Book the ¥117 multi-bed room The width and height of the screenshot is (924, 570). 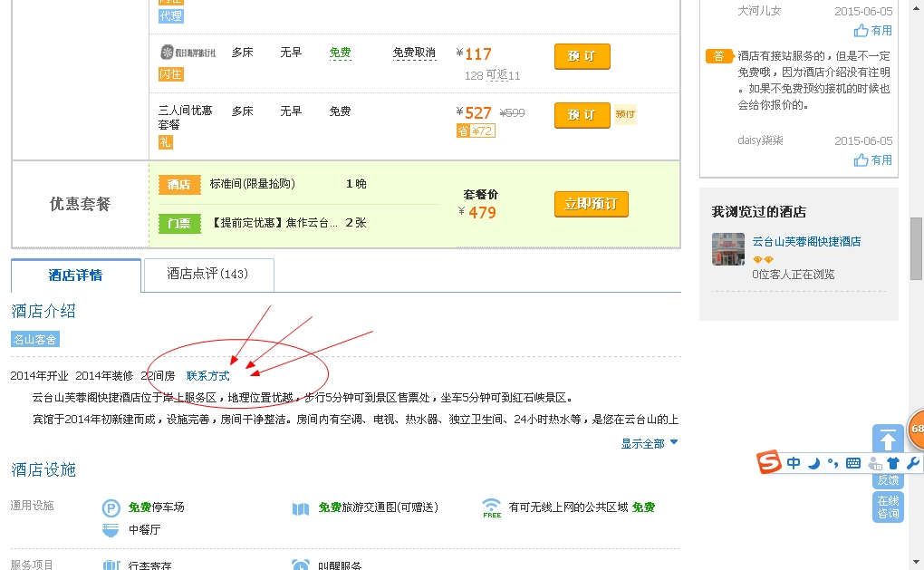[582, 56]
